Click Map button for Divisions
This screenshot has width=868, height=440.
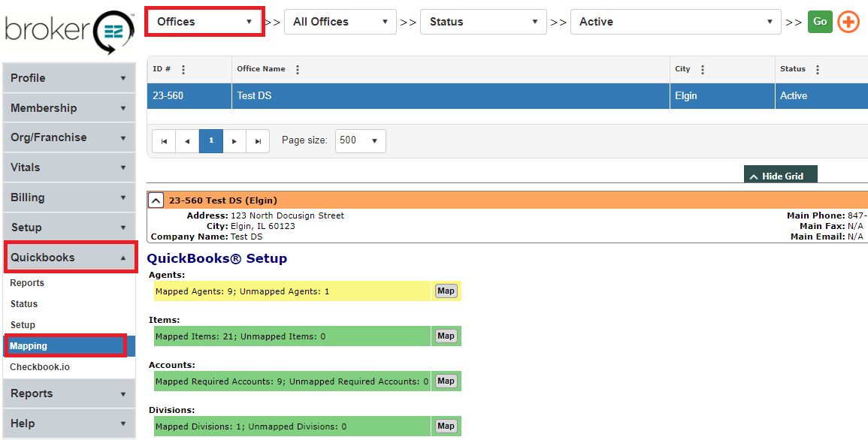(446, 426)
